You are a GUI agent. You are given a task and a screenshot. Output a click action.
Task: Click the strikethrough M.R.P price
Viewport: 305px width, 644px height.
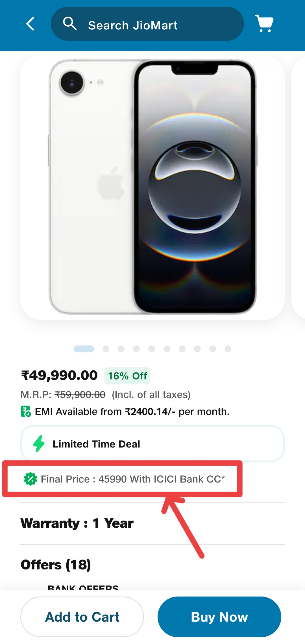[80, 394]
